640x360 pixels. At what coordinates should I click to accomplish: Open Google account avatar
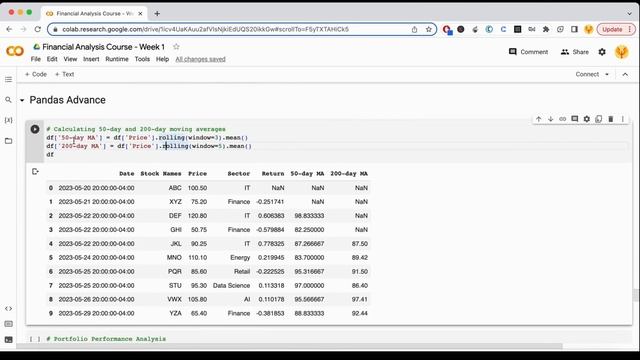tap(622, 52)
